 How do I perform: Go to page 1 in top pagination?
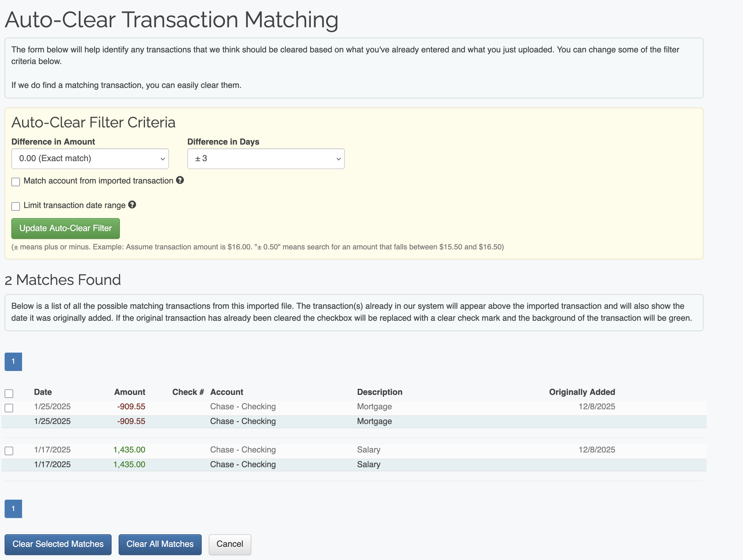13,361
